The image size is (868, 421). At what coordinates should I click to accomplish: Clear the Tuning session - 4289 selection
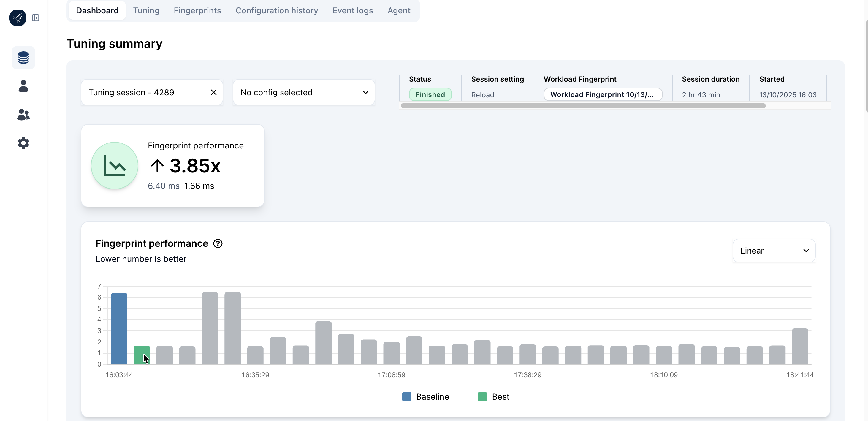[214, 92]
